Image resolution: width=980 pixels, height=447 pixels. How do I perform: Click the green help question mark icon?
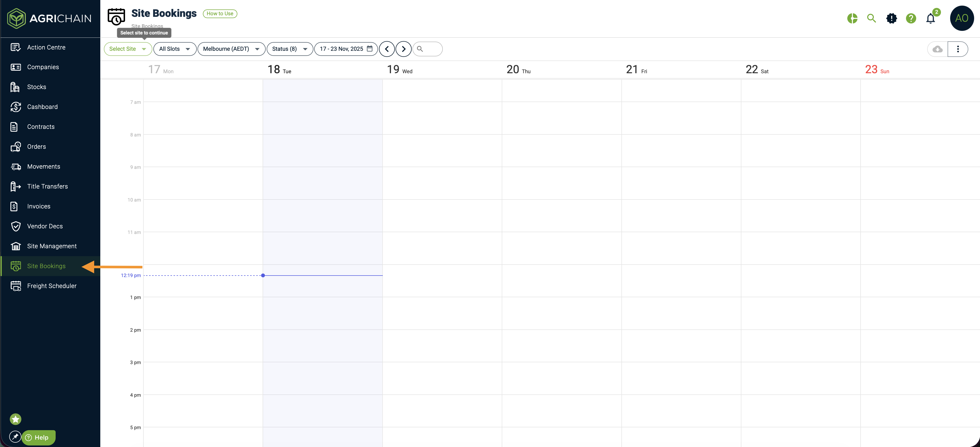(x=911, y=18)
